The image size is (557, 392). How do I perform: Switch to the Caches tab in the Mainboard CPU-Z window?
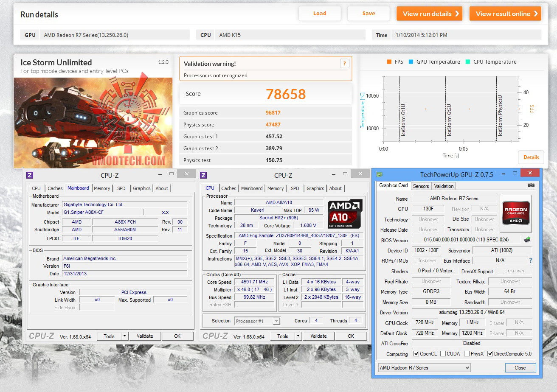(x=55, y=188)
